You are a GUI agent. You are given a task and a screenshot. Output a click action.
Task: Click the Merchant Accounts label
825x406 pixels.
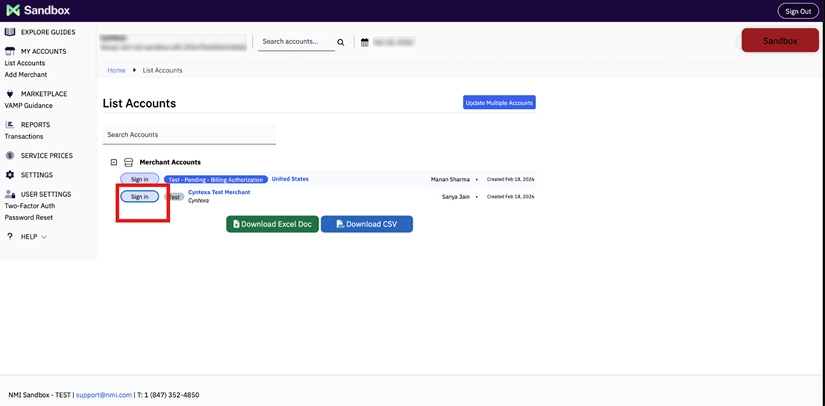point(170,163)
